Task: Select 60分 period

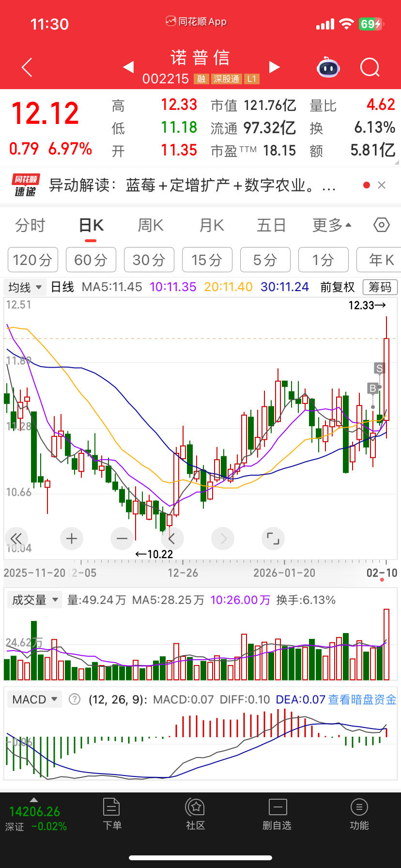Action: [91, 260]
